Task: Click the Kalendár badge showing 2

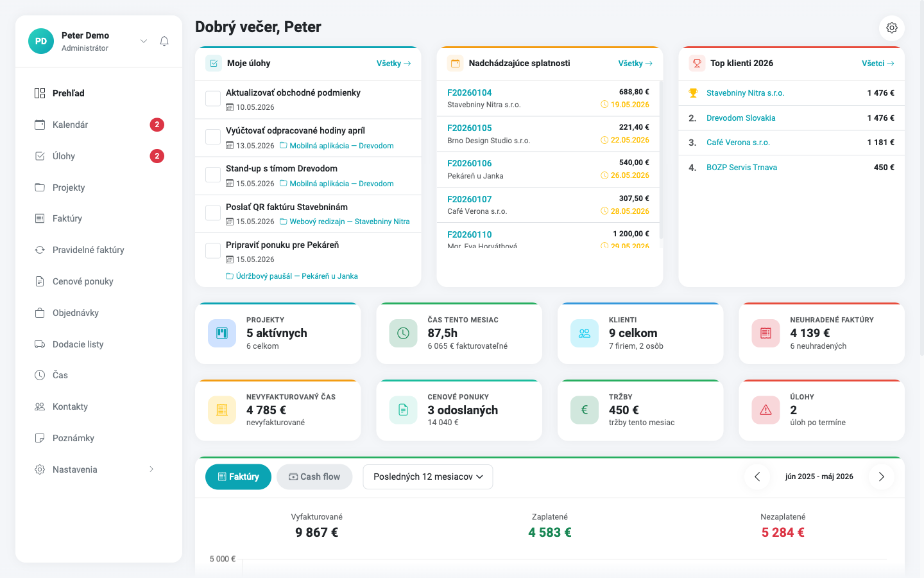Action: (x=157, y=125)
